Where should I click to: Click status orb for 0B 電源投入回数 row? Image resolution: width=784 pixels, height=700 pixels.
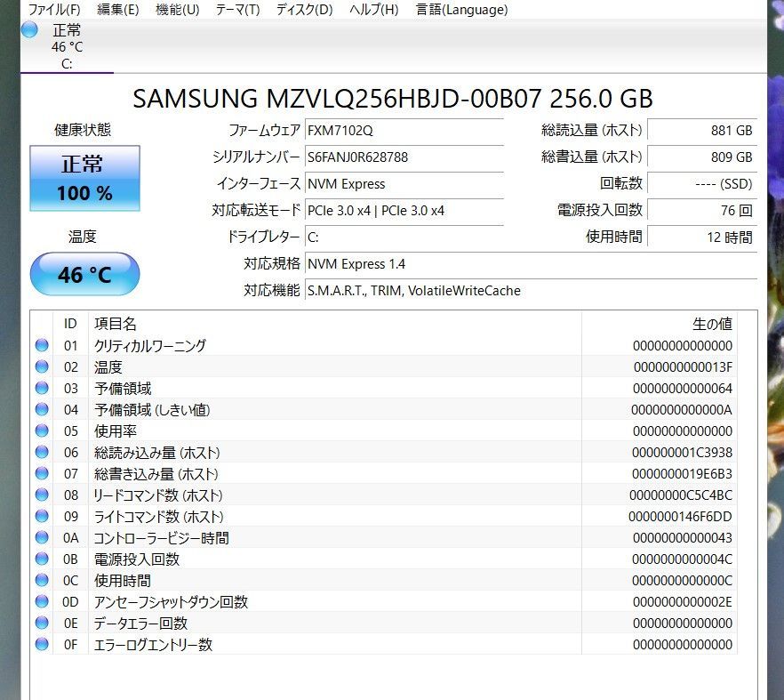click(42, 559)
